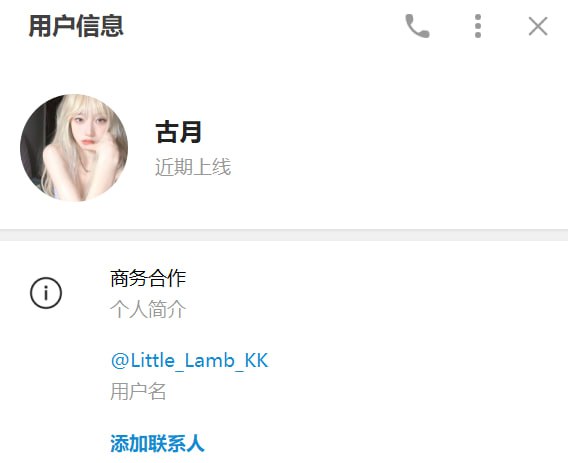Select the 商务合作 bio text
The height and width of the screenshot is (463, 568).
(x=148, y=278)
